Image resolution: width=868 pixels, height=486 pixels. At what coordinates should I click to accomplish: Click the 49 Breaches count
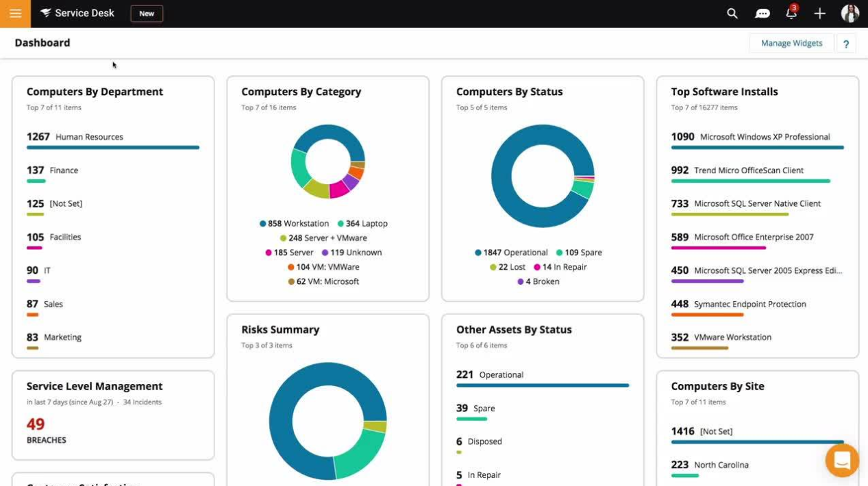(36, 425)
